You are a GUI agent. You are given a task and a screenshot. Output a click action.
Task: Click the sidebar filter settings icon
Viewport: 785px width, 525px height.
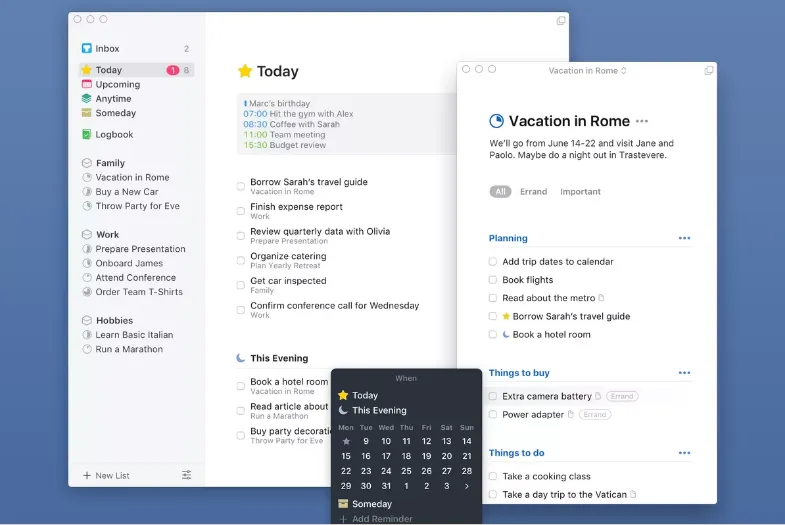pos(186,475)
